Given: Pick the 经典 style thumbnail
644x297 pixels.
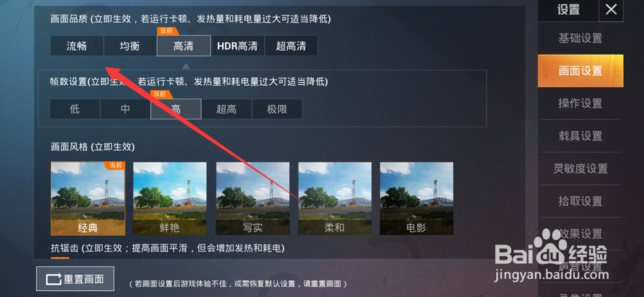Looking at the screenshot, I should [x=88, y=199].
